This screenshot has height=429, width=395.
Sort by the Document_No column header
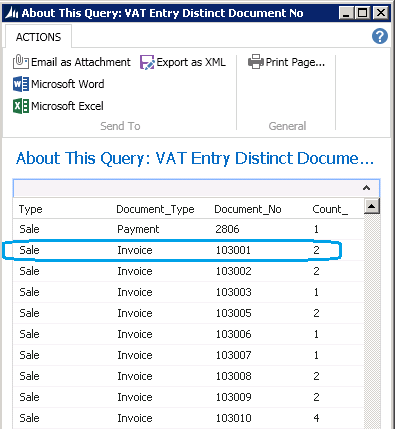coord(248,209)
